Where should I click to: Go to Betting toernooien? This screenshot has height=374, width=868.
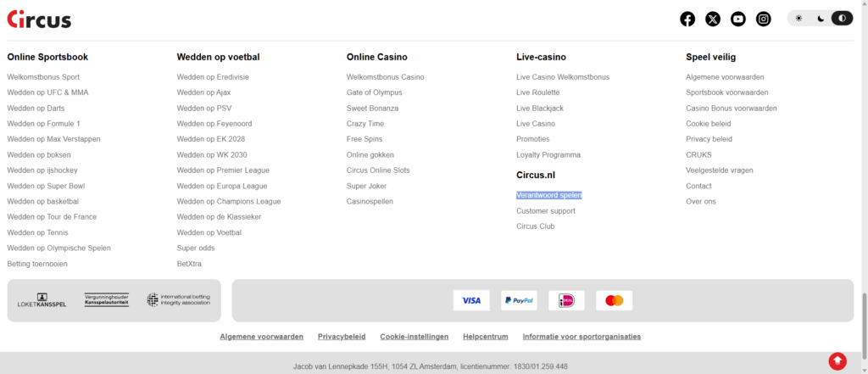click(x=37, y=264)
